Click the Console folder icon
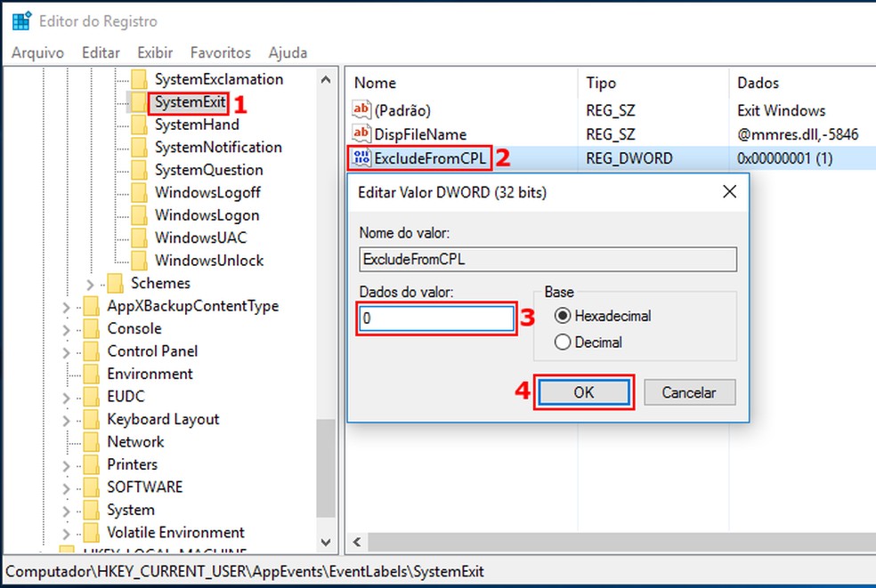The image size is (876, 588). pyautogui.click(x=91, y=328)
